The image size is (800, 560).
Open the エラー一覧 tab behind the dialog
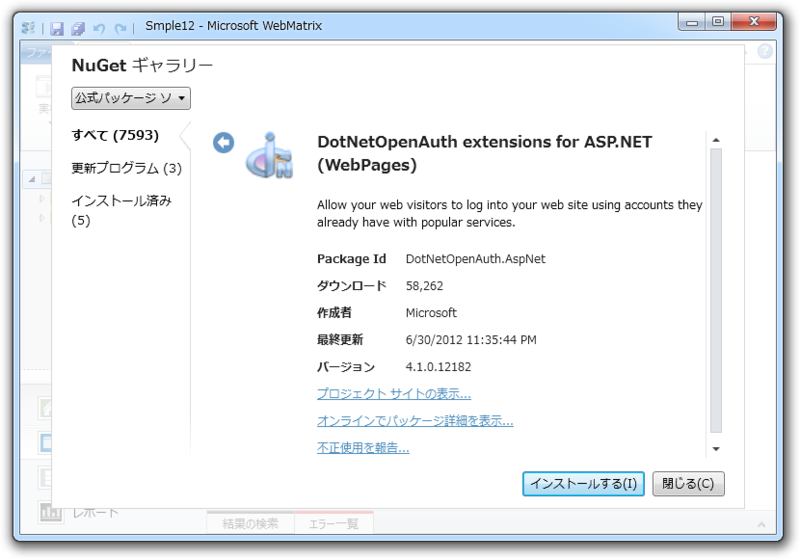[334, 523]
